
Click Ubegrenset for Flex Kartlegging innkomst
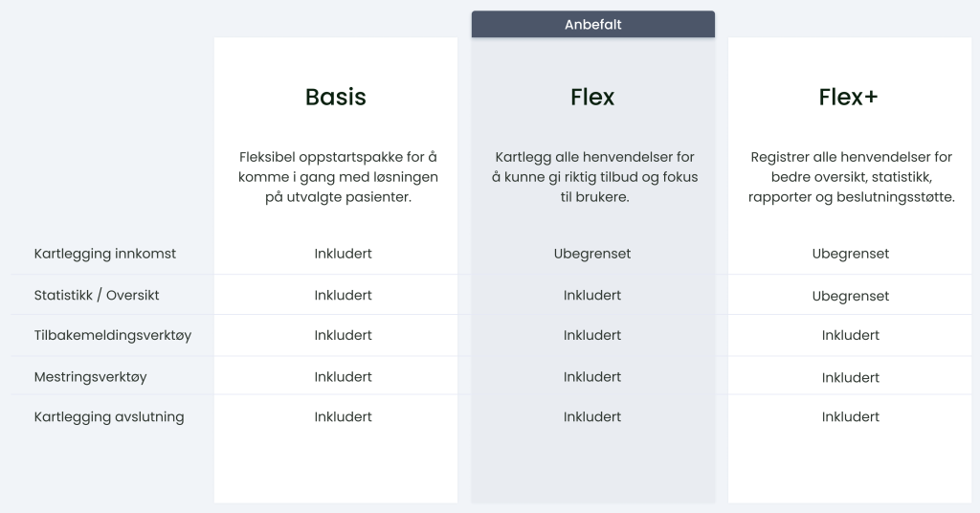[592, 254]
